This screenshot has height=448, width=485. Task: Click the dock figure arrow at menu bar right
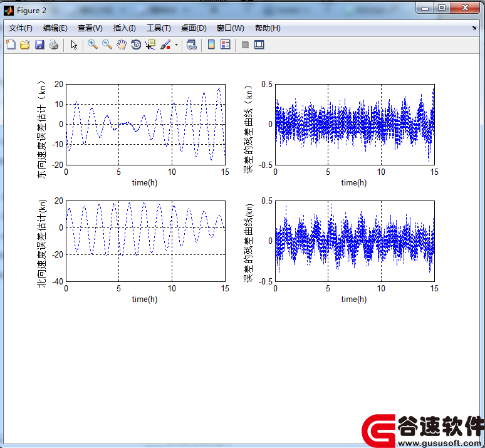click(474, 28)
